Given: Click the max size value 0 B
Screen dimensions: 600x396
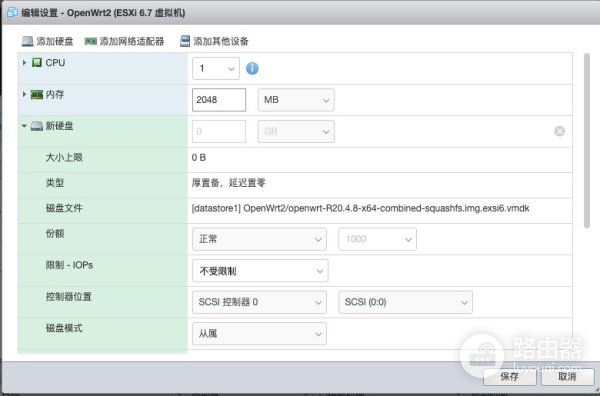Looking at the screenshot, I should pos(199,158).
